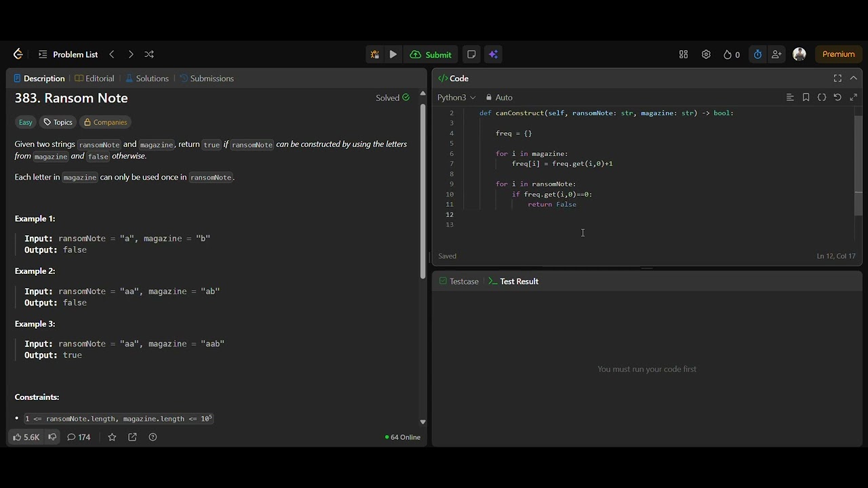Reset code to default with undo icon
Image resolution: width=868 pixels, height=488 pixels.
pos(837,98)
